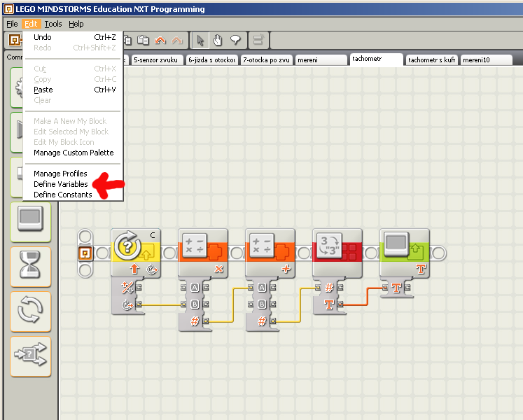
Task: Switch to the 5-senzor zvuku tab
Action: 157,60
